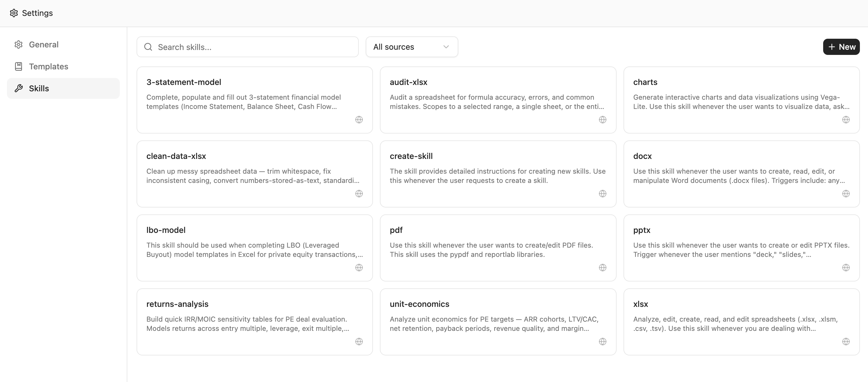
Task: Click the globe icon on charts card
Action: (846, 119)
